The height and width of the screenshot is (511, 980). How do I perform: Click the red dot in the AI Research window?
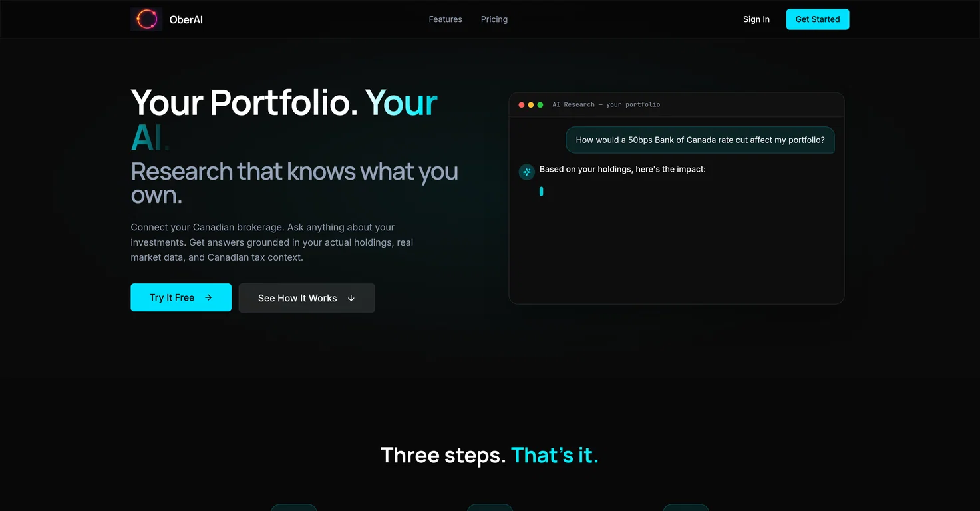(x=522, y=105)
